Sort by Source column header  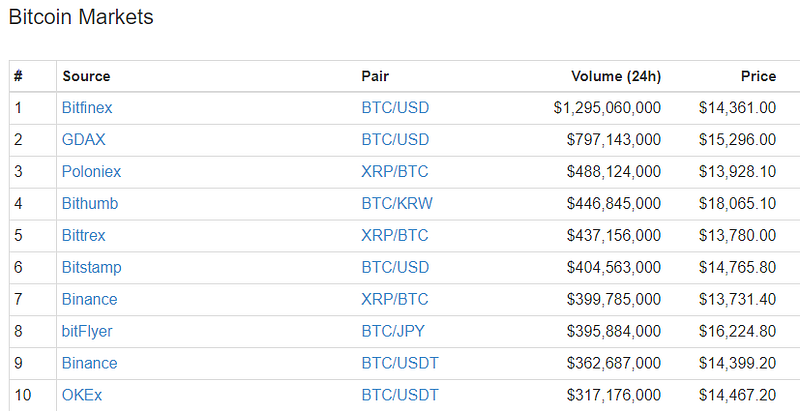pyautogui.click(x=86, y=76)
